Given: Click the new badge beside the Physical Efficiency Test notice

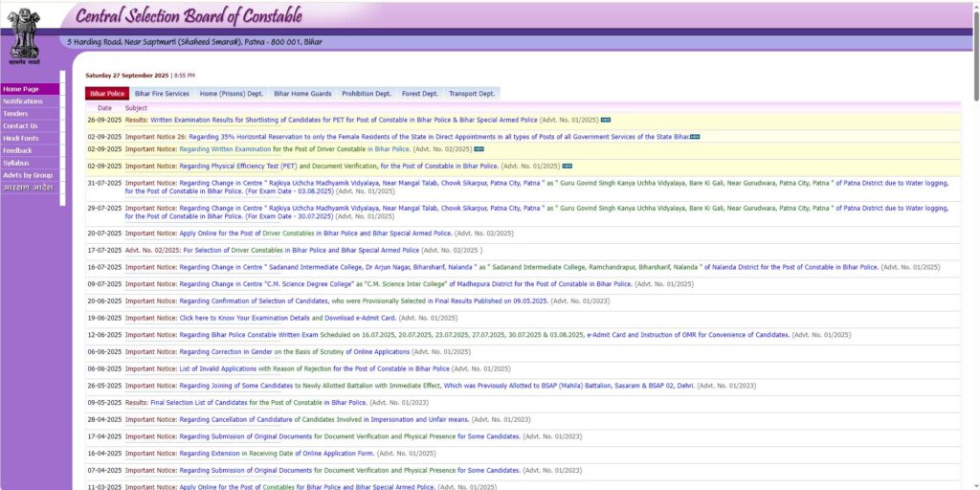Looking at the screenshot, I should click(567, 166).
